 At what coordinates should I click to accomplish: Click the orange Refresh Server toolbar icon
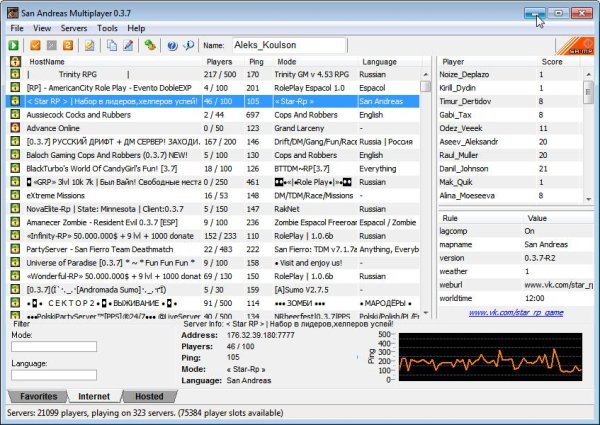point(68,45)
